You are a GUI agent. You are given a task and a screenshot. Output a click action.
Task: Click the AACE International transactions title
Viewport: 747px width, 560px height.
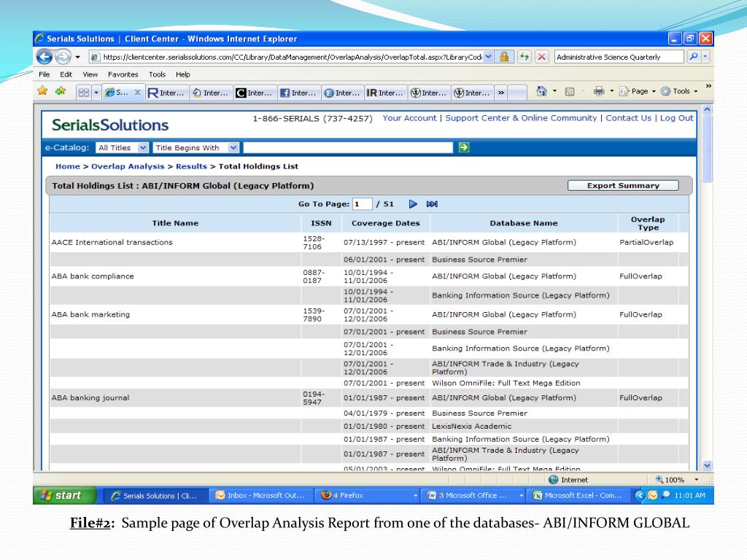(112, 242)
